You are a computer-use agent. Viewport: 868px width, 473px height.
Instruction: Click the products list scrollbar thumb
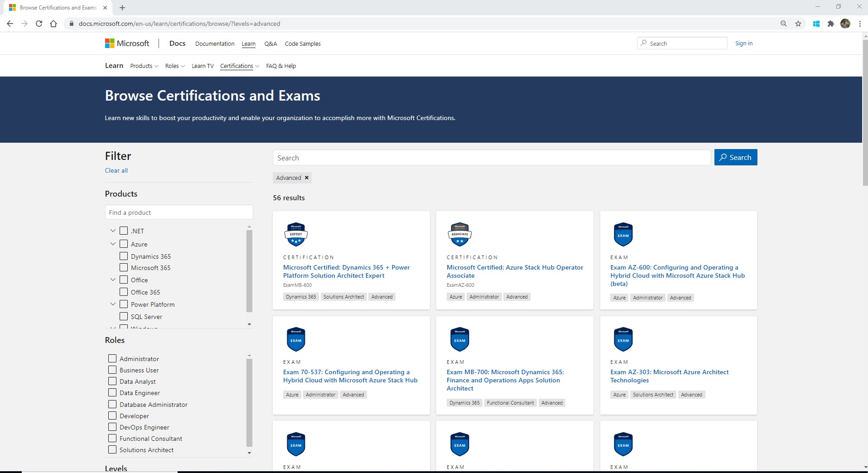249,271
